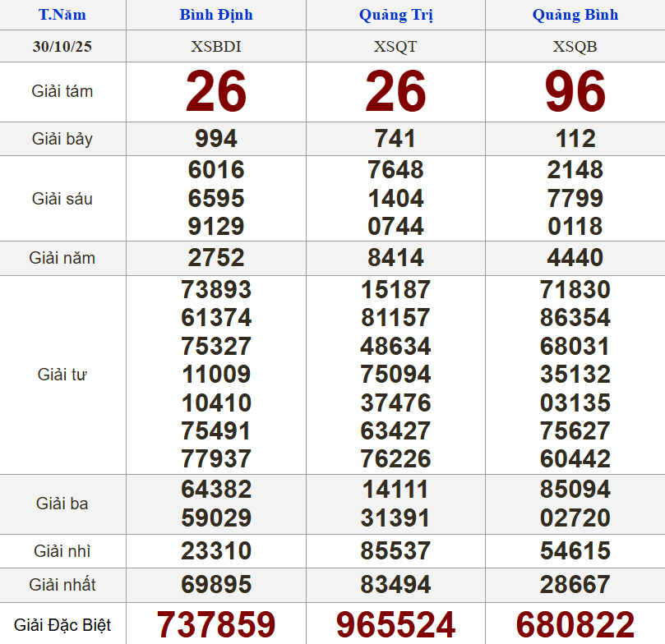Click the Giải Đặc Biệt row label
This screenshot has width=665, height=644.
click(62, 626)
